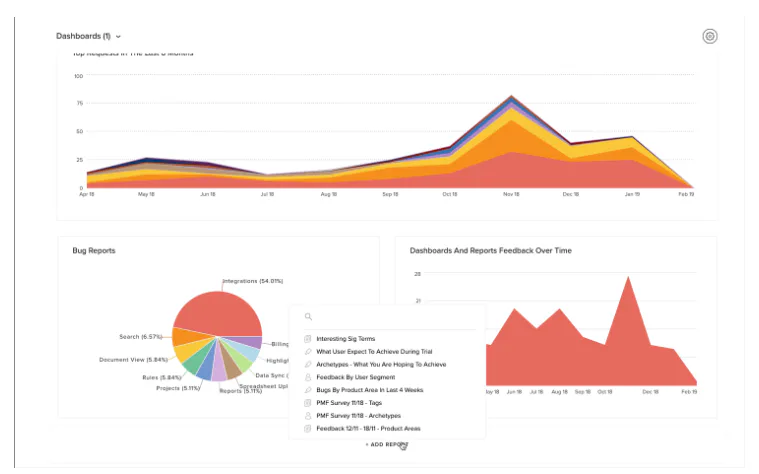Viewport: 759px width, 474px height.
Task: Click Dashboards And Reports Feedback Over Time title
Action: point(490,251)
